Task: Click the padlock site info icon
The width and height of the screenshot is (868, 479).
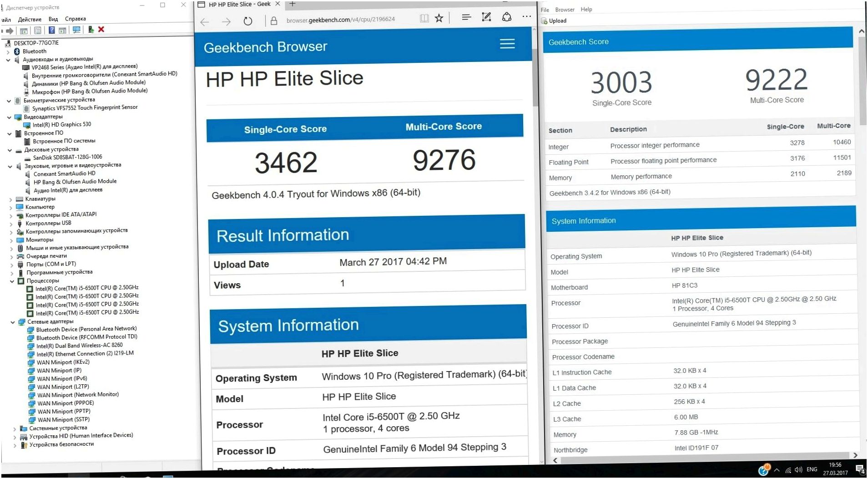Action: (x=274, y=21)
